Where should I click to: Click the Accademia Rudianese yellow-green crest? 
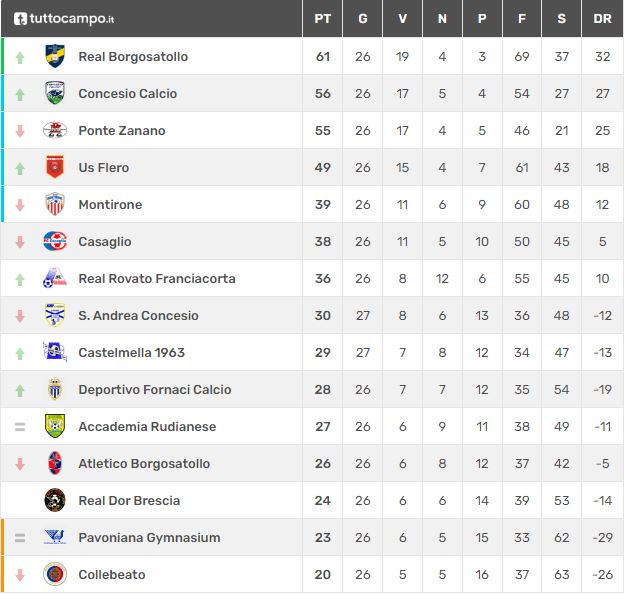[x=55, y=426]
